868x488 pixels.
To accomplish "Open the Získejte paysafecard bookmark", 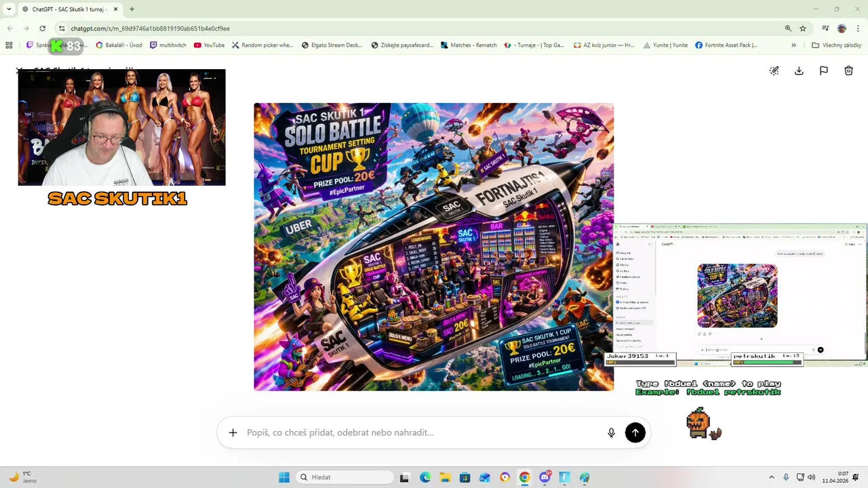I will 402,45.
